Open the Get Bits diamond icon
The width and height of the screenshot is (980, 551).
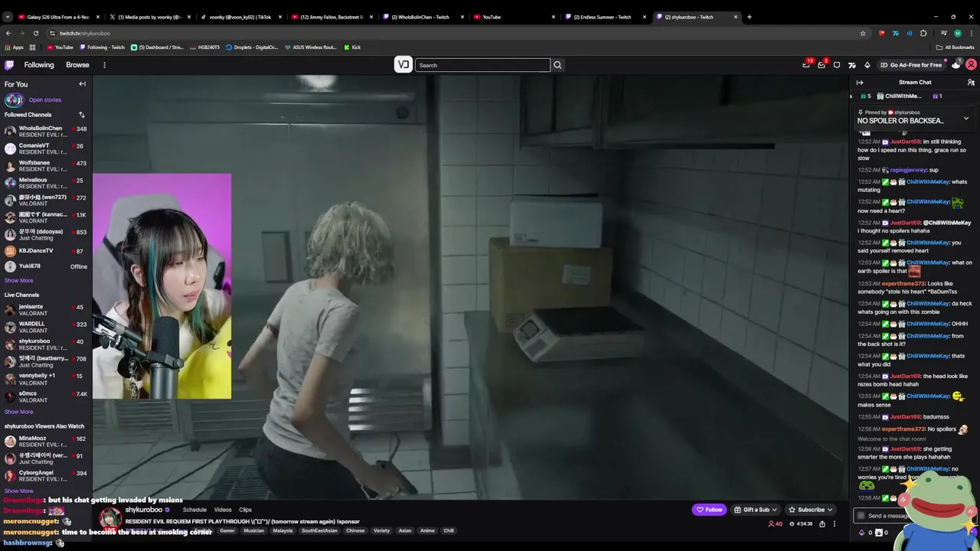pos(867,65)
